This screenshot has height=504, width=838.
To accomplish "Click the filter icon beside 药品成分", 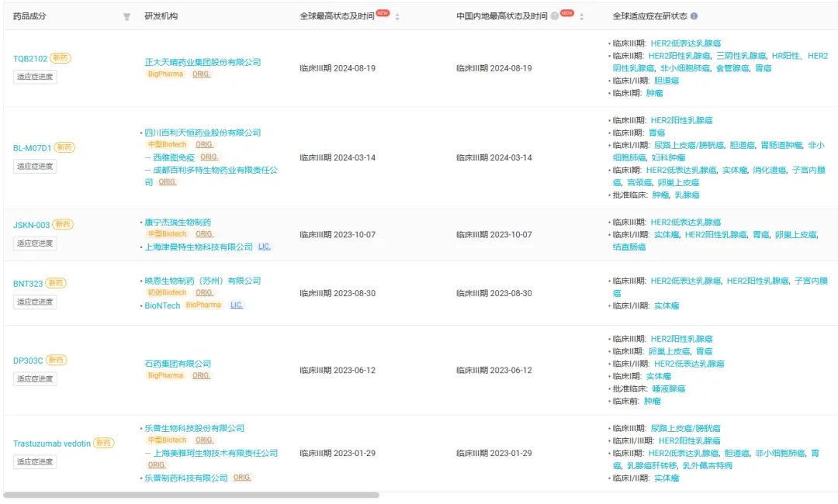I will tap(127, 16).
